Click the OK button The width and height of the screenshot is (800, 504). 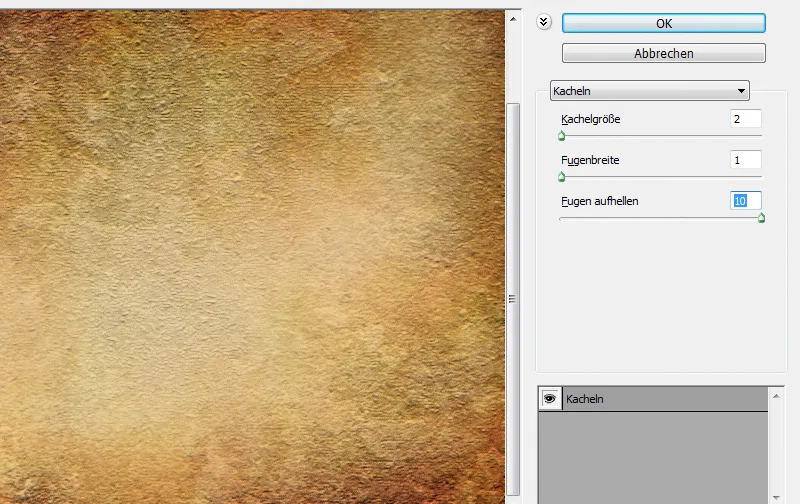pyautogui.click(x=663, y=23)
